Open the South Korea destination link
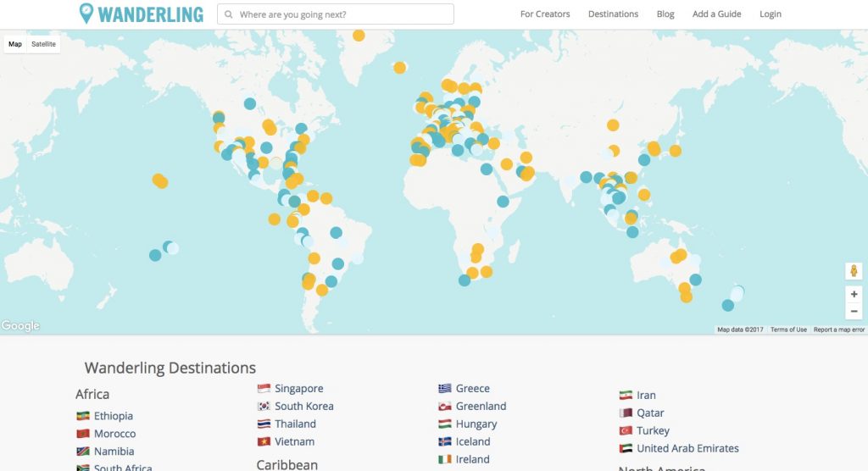Image resolution: width=868 pixels, height=471 pixels. [x=304, y=407]
